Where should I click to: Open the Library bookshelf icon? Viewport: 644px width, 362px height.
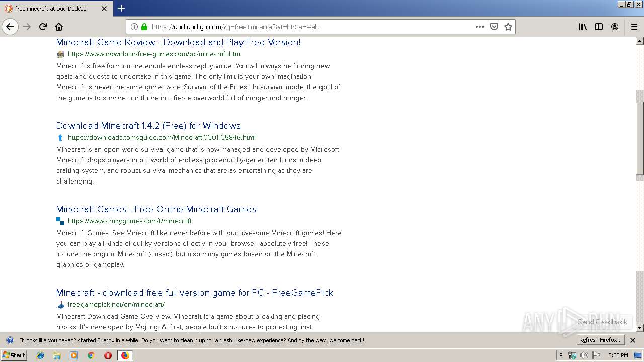click(x=583, y=27)
